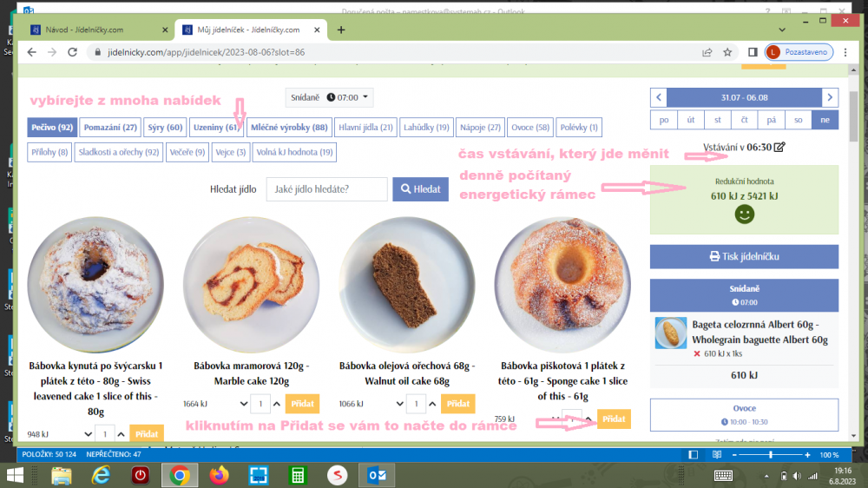This screenshot has height=488, width=868.
Task: Open the Snídaně 07:00 meal dropdown
Action: (329, 97)
